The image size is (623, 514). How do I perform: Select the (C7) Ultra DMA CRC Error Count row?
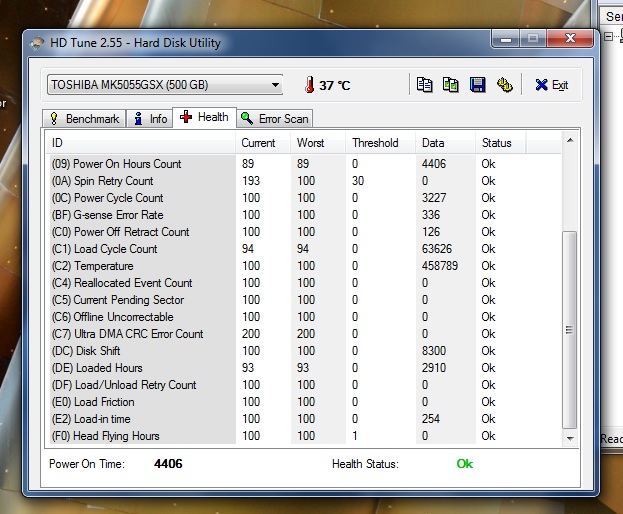(x=304, y=334)
